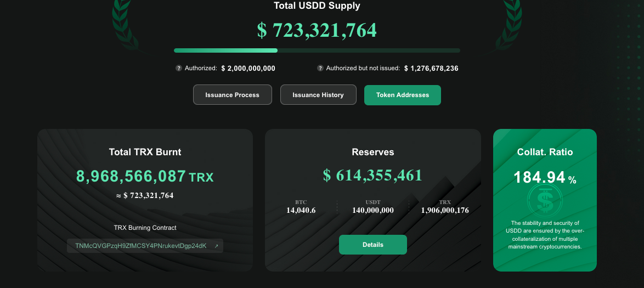Click the Collat. Ratio heading
The image size is (644, 288).
(545, 152)
